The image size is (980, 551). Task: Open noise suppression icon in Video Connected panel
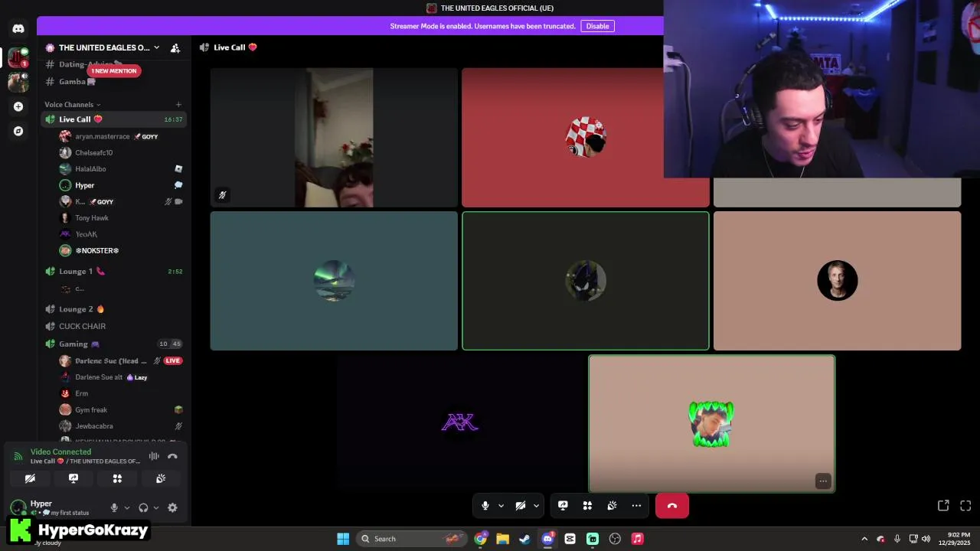click(154, 456)
